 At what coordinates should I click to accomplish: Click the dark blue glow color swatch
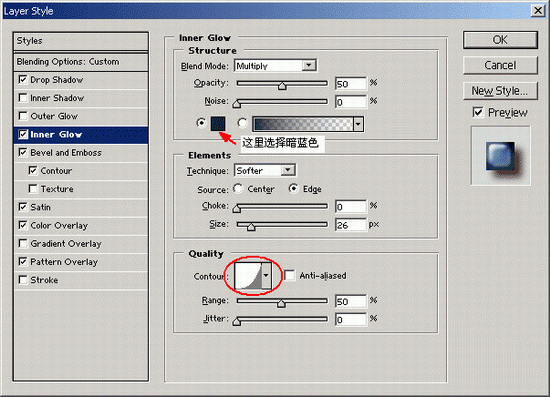(x=218, y=123)
